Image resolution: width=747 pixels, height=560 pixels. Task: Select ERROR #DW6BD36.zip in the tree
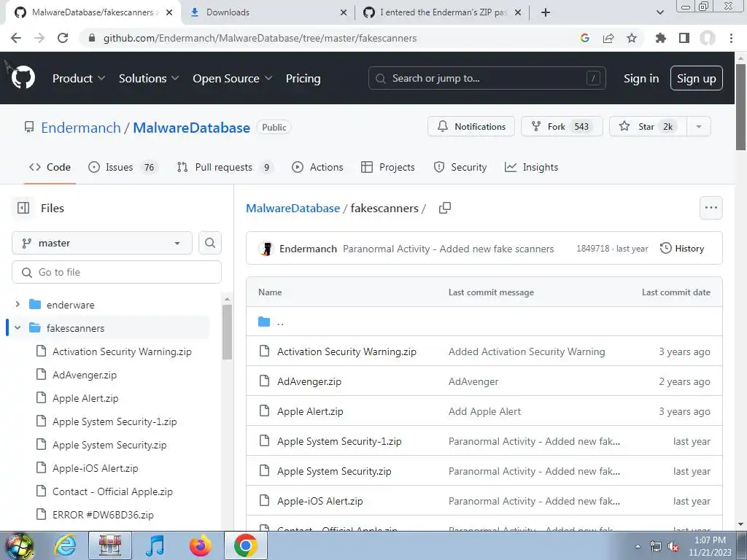[103, 515]
